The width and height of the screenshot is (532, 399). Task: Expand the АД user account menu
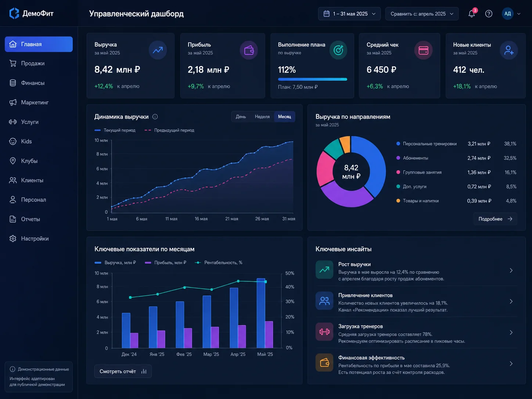click(x=511, y=14)
